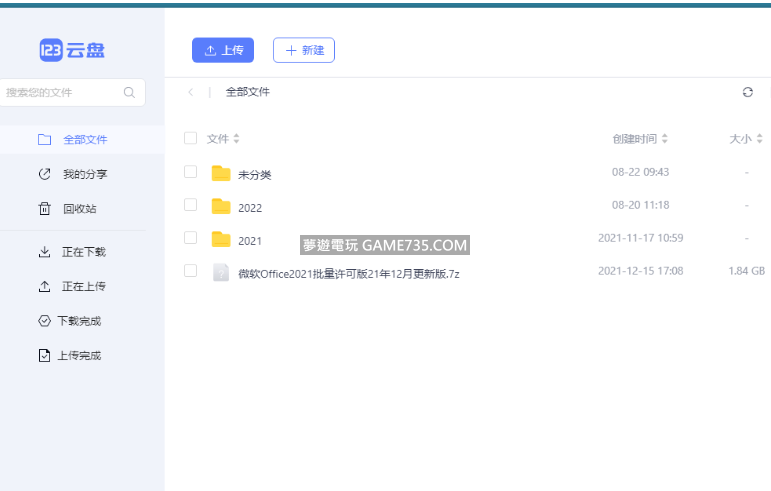
Task: Open the 2022 folder icon
Action: coord(221,207)
